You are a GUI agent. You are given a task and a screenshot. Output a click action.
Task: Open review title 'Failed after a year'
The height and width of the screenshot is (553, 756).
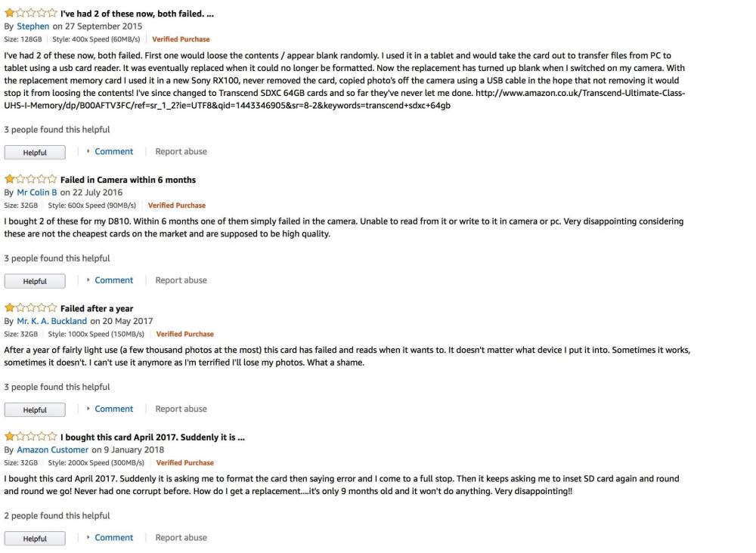[97, 308]
